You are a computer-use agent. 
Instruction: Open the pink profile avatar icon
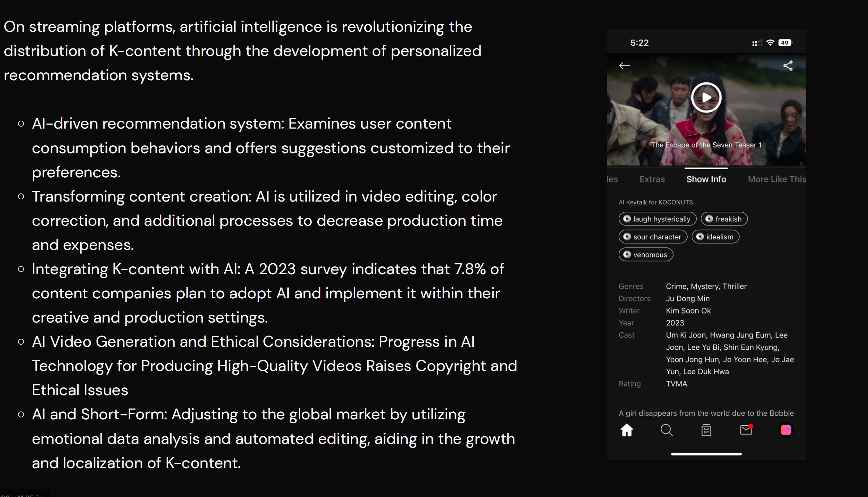click(786, 430)
